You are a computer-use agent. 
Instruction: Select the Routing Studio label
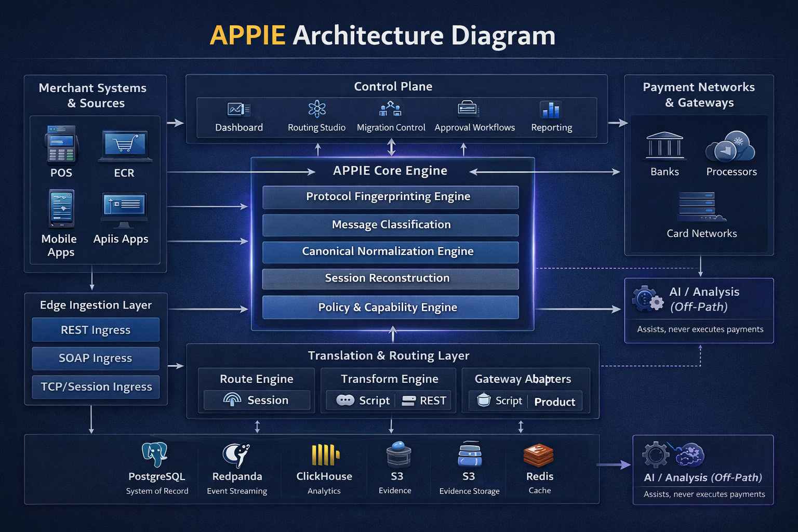point(316,128)
